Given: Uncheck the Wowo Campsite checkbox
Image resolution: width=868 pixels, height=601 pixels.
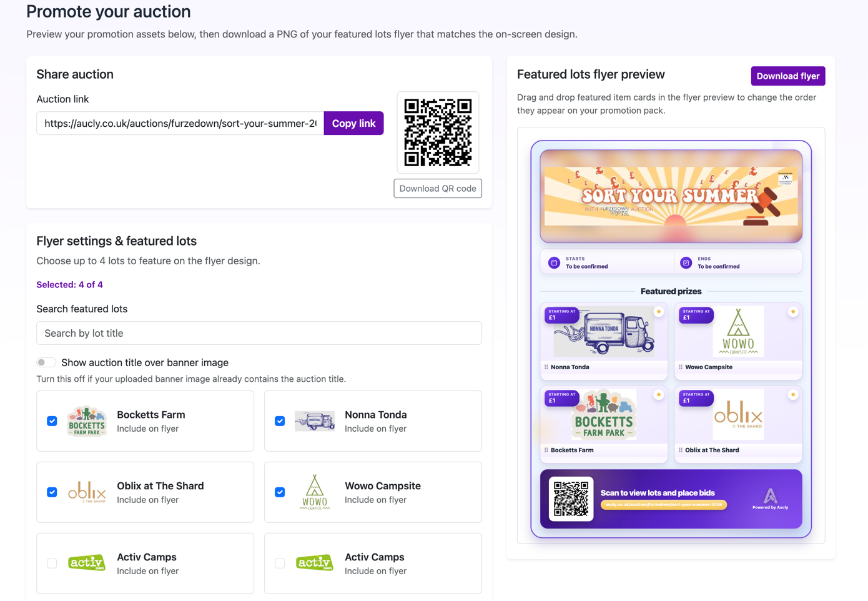Looking at the screenshot, I should click(280, 492).
